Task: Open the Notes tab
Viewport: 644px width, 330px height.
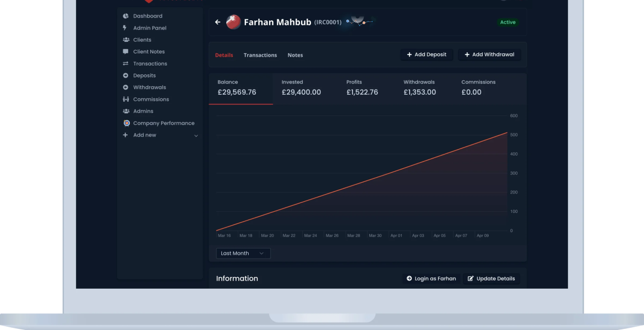Action: (295, 55)
